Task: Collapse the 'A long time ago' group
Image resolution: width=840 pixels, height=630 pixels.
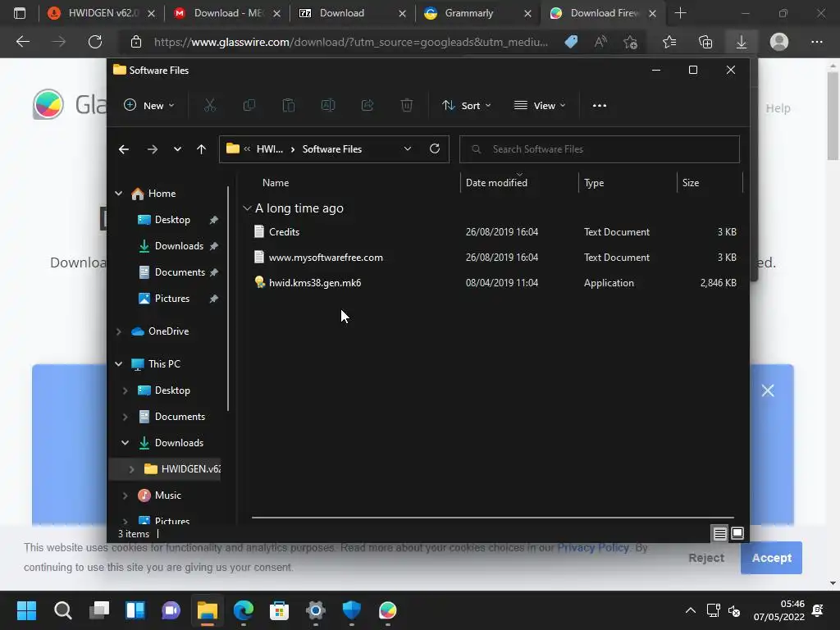Action: point(247,208)
